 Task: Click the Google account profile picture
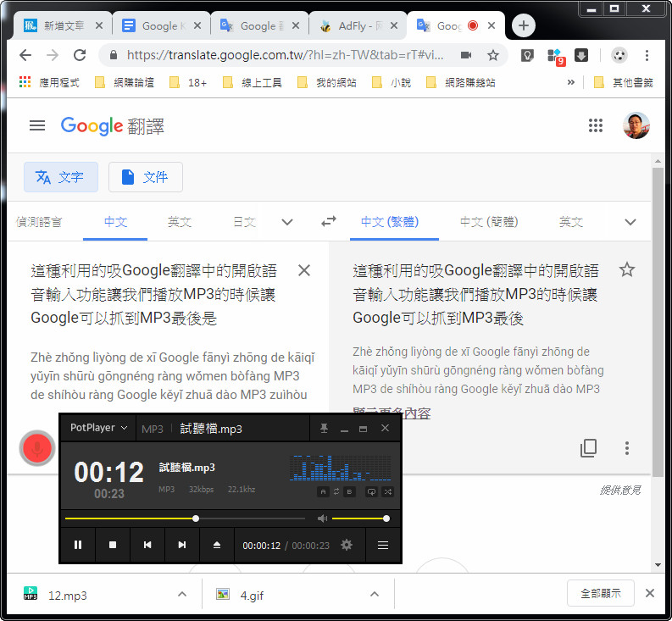click(x=636, y=125)
